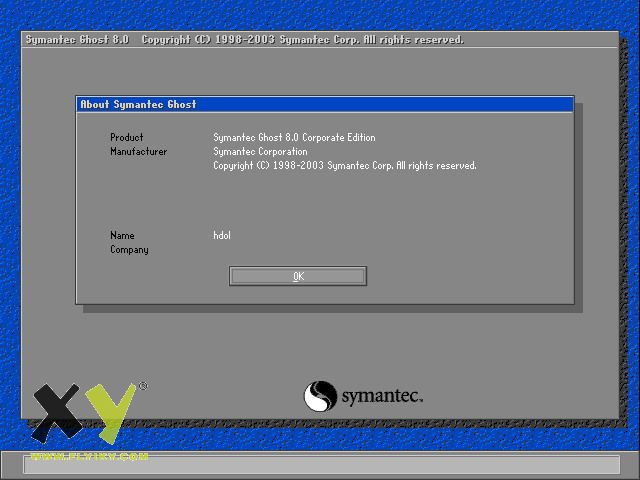Screen dimensions: 640x480
Task: Click the Product label
Action: click(127, 137)
